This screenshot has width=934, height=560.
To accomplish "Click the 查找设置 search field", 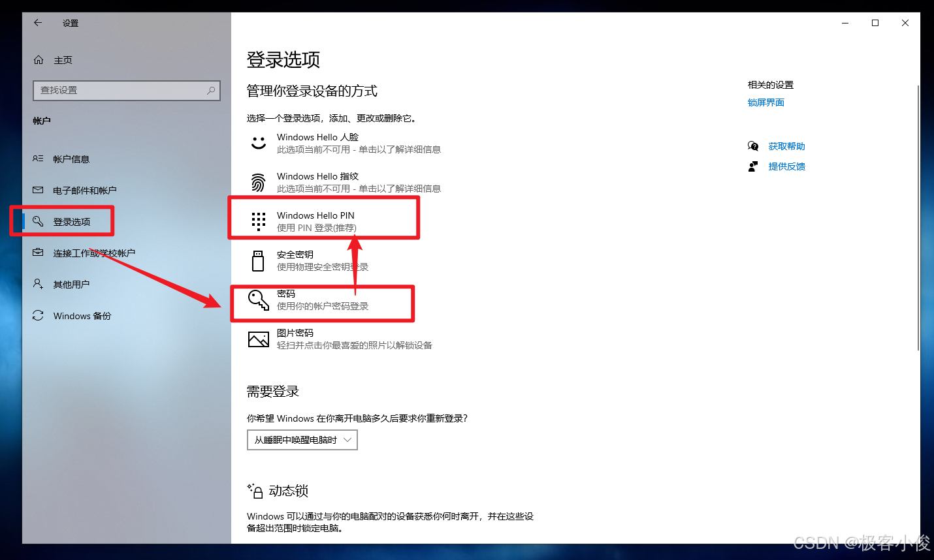I will [x=127, y=91].
